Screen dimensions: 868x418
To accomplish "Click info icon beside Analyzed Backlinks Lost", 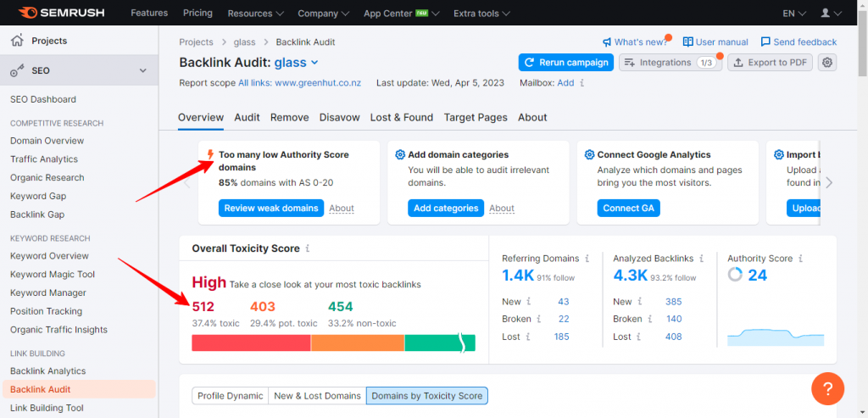I will (638, 337).
